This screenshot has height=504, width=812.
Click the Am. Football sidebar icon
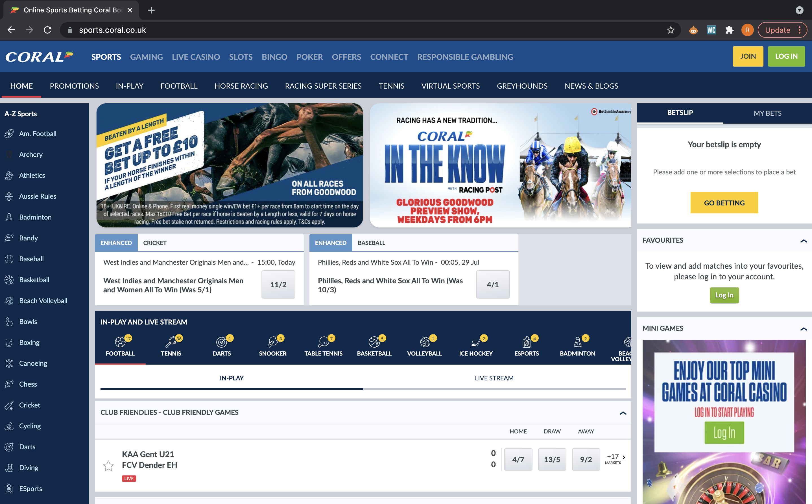(x=9, y=134)
